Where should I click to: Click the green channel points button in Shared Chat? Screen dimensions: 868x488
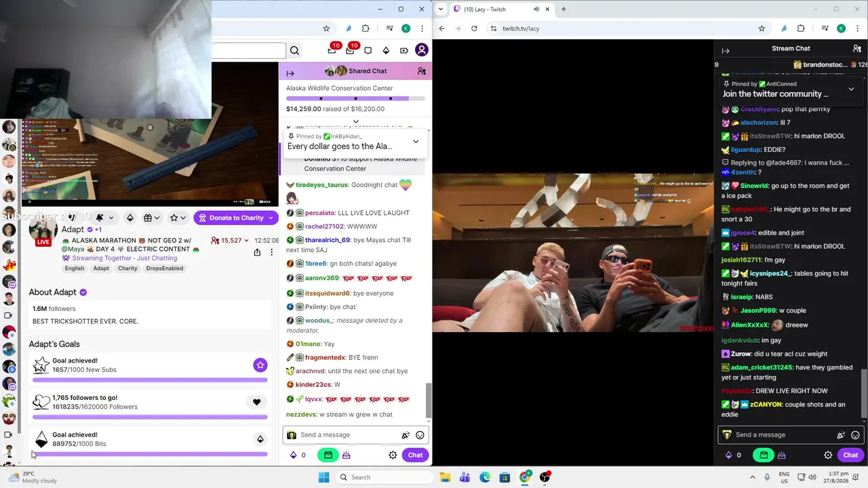point(328,455)
